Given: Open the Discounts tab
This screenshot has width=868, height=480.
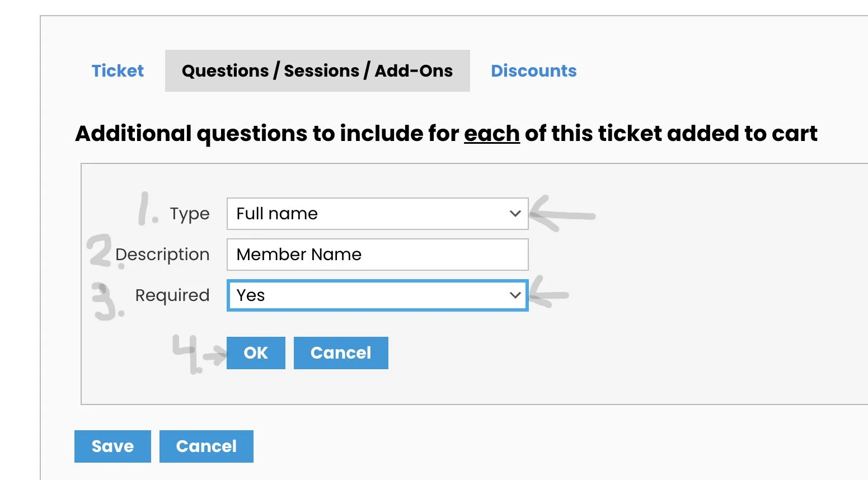Looking at the screenshot, I should (x=533, y=71).
